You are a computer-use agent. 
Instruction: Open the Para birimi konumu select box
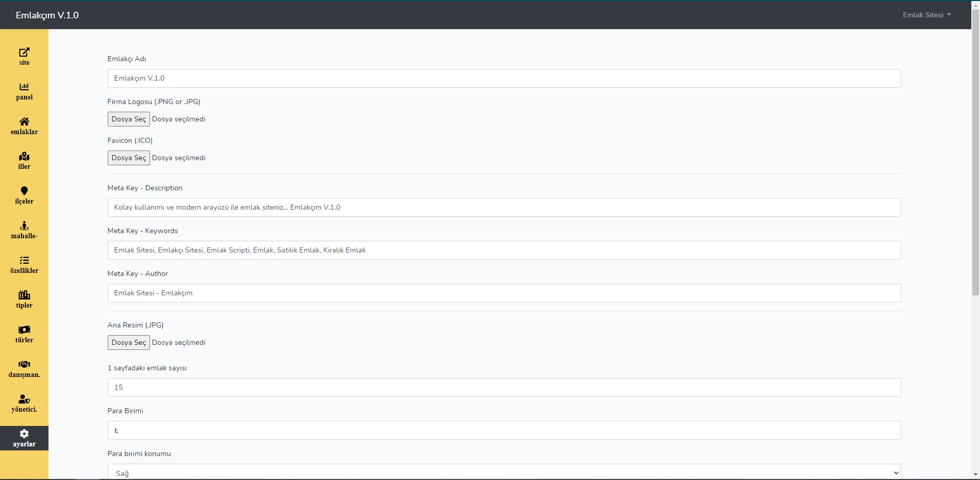click(x=504, y=472)
